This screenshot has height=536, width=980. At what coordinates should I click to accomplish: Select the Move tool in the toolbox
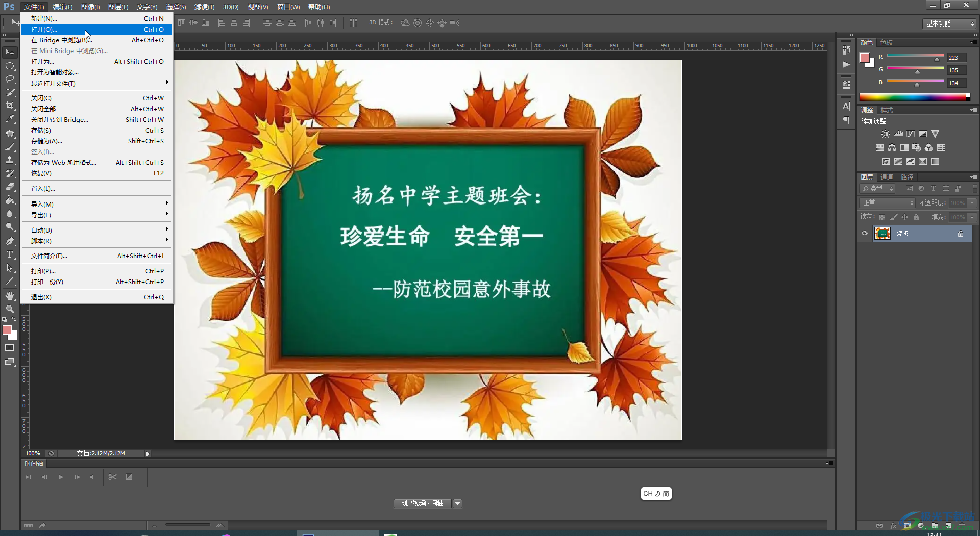(10, 52)
